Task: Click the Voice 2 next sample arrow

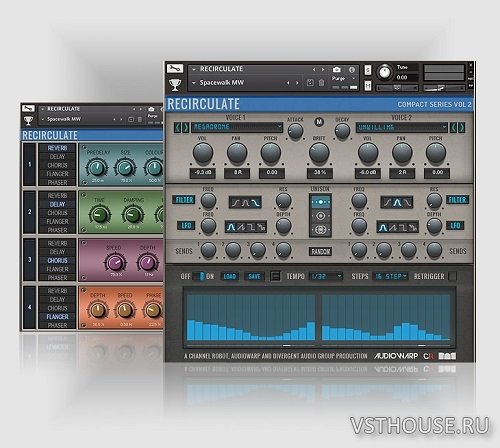Action: tap(462, 127)
